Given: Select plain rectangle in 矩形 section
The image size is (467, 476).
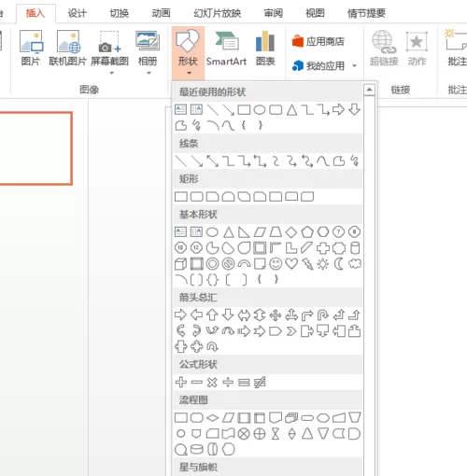Looking at the screenshot, I should coord(181,197).
